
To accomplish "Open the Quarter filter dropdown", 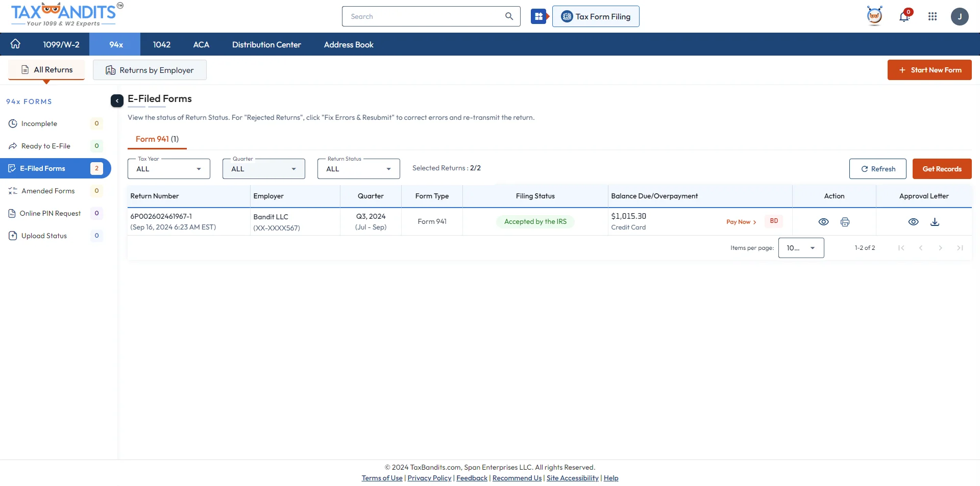I will pos(264,169).
